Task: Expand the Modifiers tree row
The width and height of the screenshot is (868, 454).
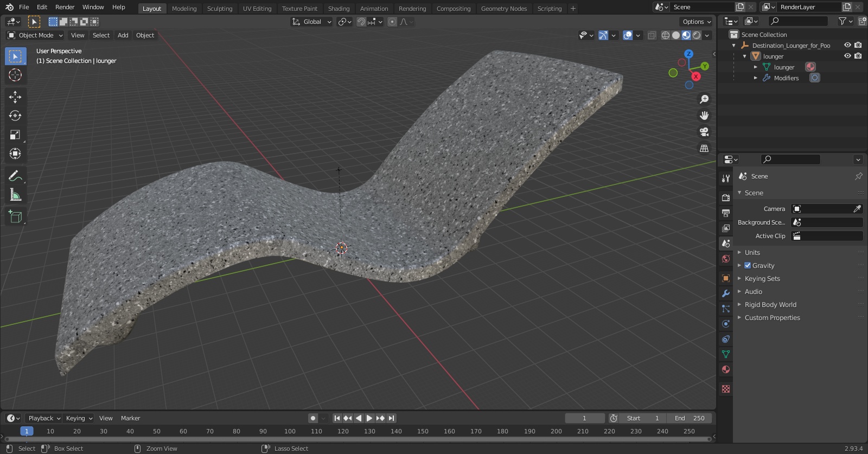Action: coord(756,78)
